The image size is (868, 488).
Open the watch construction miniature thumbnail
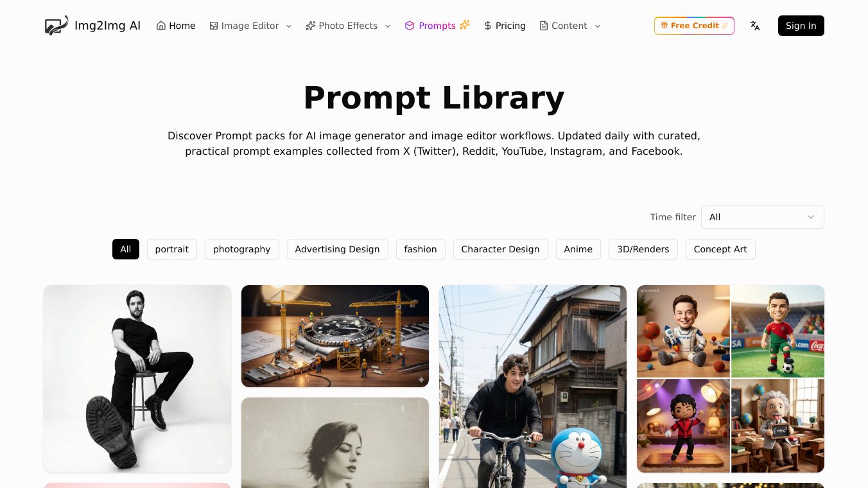(335, 336)
